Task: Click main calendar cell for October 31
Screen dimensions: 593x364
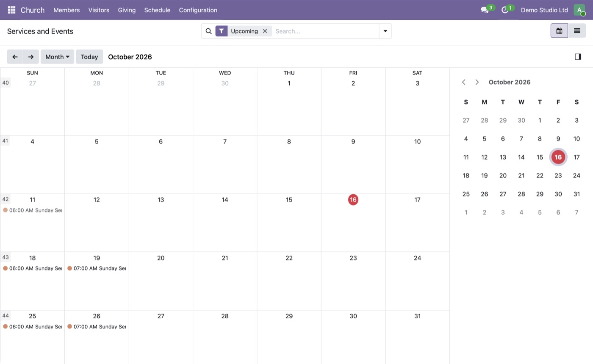Action: click(417, 337)
